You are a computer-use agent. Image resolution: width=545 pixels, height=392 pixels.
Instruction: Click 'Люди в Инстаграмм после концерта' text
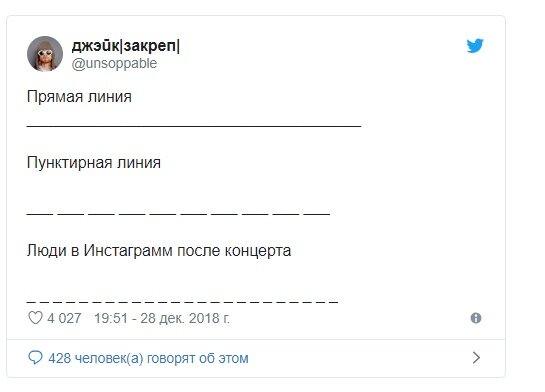(159, 251)
